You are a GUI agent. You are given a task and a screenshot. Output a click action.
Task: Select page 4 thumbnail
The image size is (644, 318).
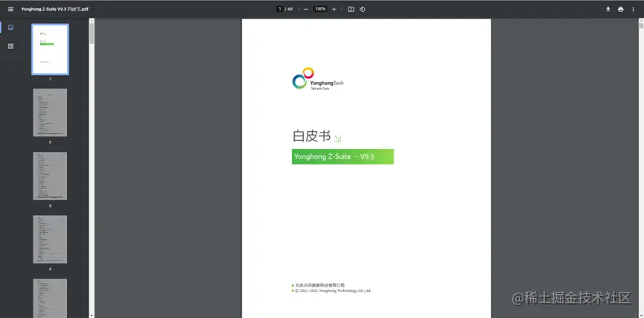point(50,239)
